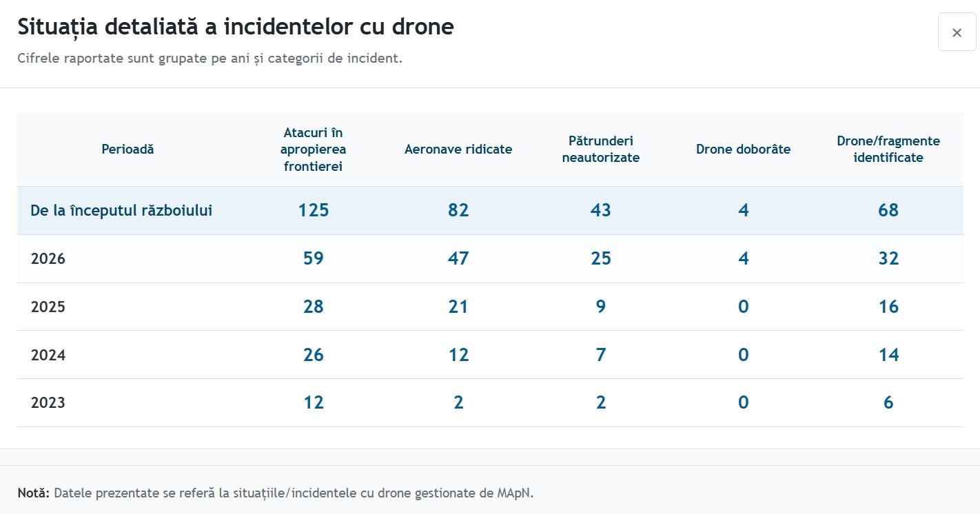Select the De la începutul războiului row
The height and width of the screenshot is (514, 980).
click(x=490, y=210)
